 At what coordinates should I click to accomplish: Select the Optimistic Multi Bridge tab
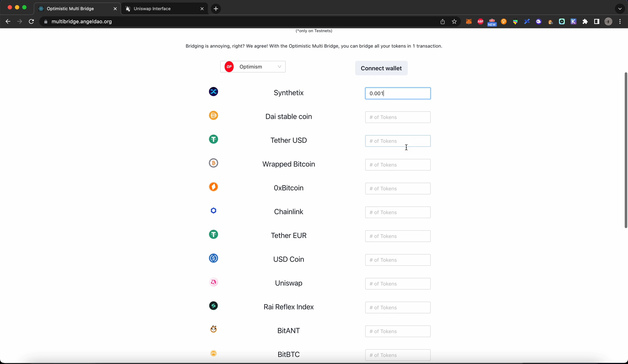tap(77, 9)
